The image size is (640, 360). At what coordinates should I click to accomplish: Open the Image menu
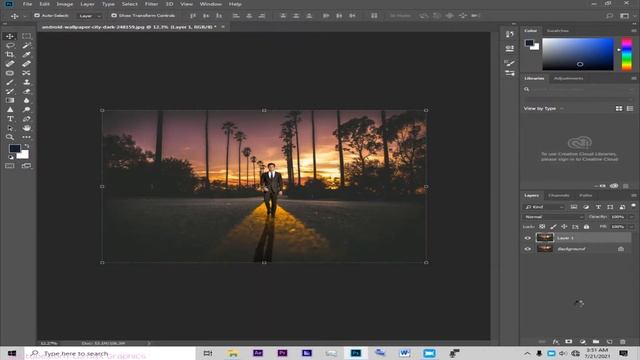click(65, 4)
